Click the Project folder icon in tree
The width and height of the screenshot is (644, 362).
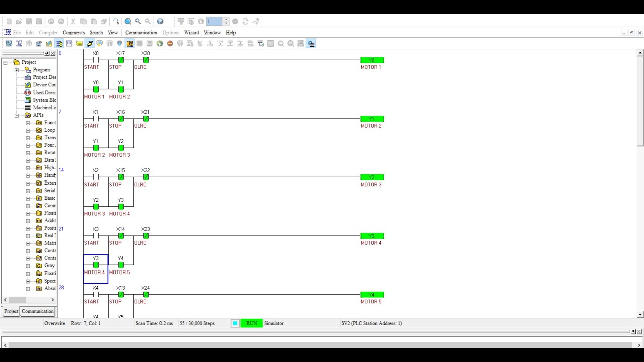click(16, 62)
